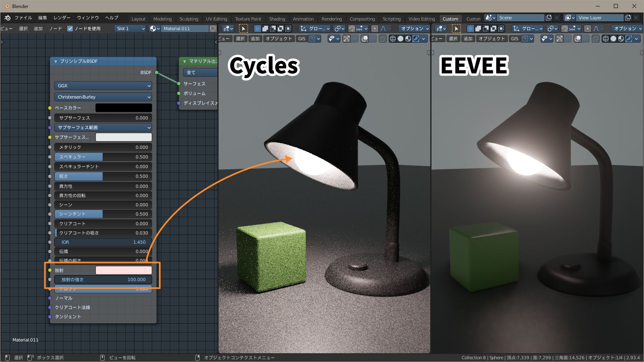Open 追加 menu in node editor header
Image resolution: width=644 pixels, height=362 pixels.
[x=38, y=29]
